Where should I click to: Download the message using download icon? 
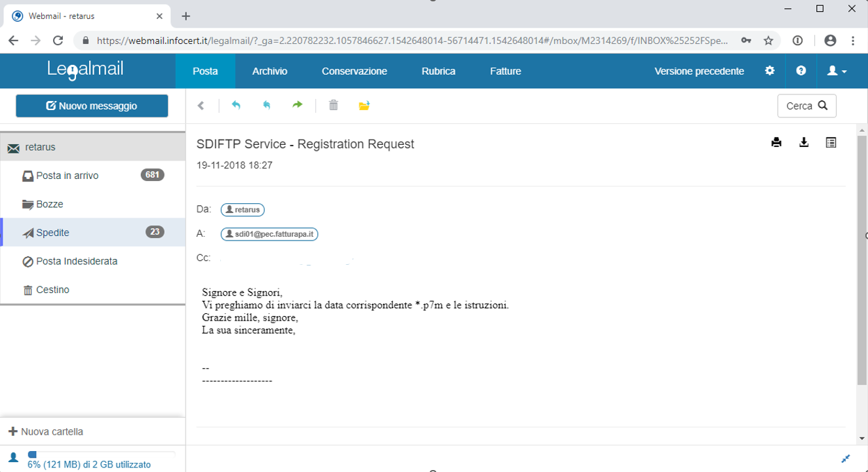coord(804,142)
